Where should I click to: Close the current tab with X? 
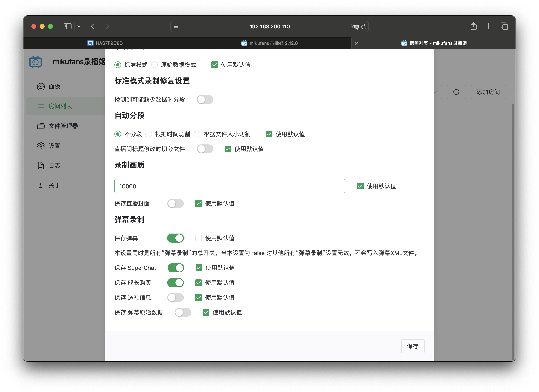tap(357, 43)
